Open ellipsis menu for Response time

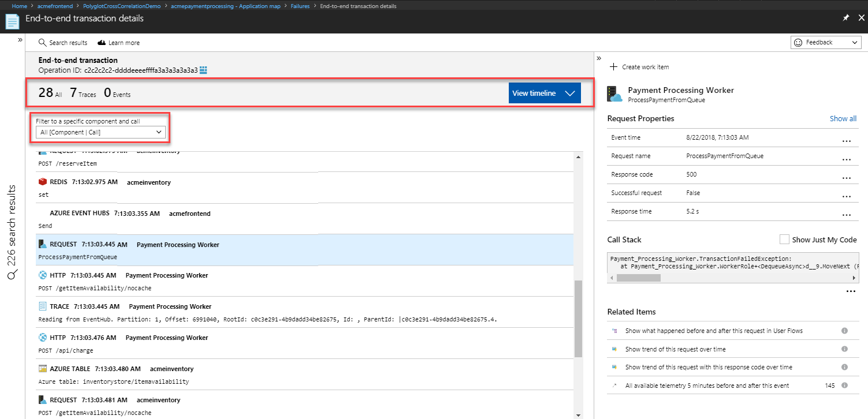pos(847,215)
